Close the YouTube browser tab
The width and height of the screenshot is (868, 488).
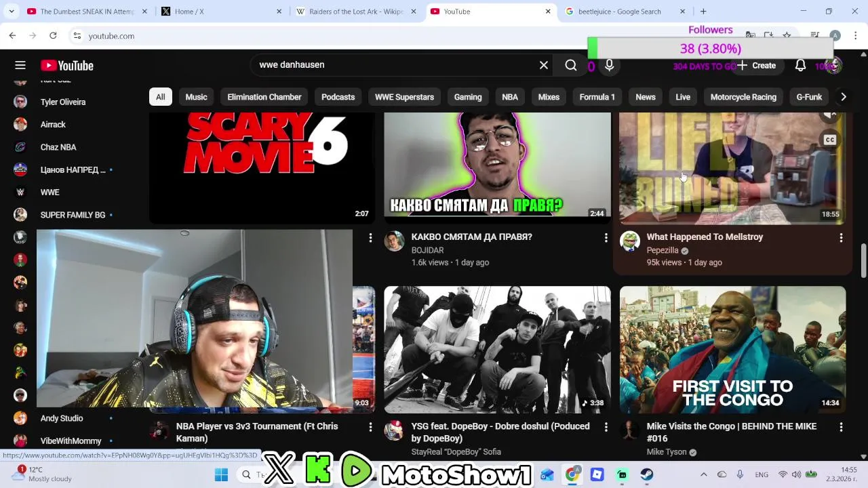(x=548, y=12)
